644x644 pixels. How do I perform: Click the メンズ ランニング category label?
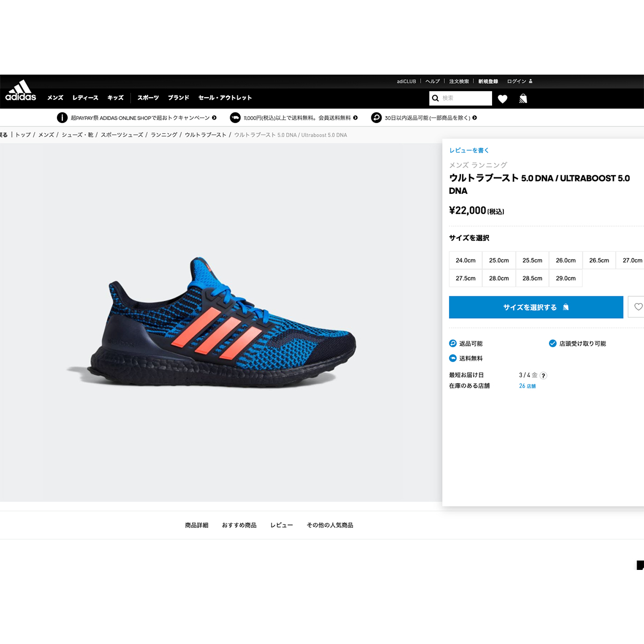click(x=478, y=165)
